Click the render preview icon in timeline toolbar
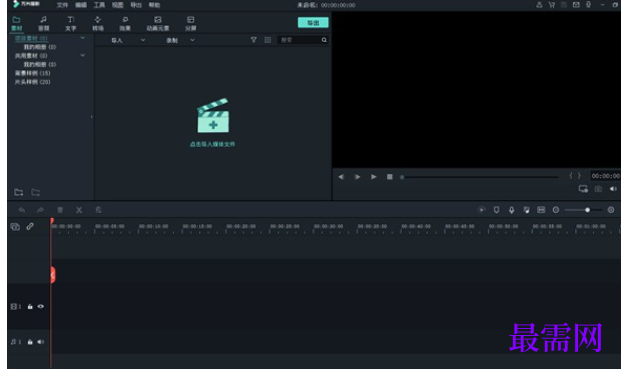 coord(481,210)
